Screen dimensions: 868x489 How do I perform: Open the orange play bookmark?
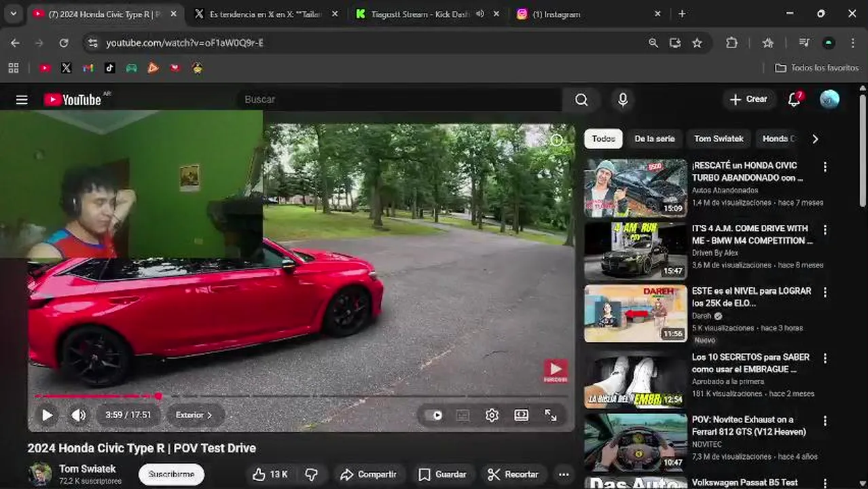pyautogui.click(x=153, y=68)
